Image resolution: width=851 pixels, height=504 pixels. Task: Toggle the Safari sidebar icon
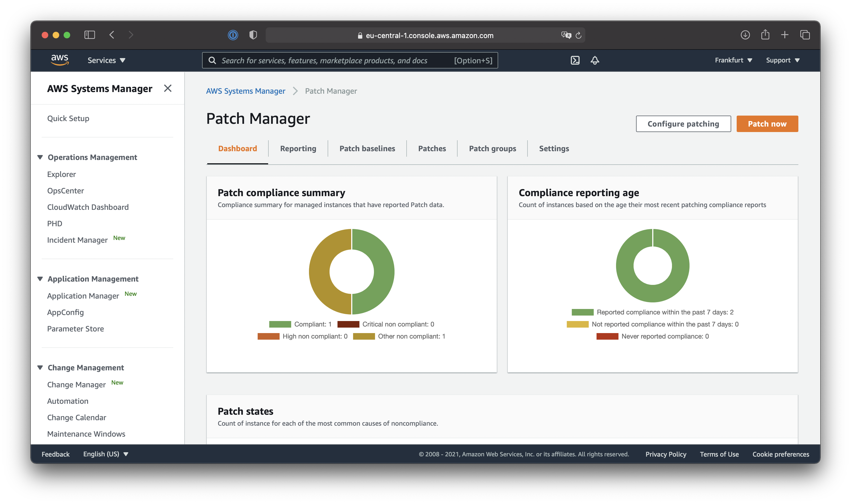tap(89, 35)
